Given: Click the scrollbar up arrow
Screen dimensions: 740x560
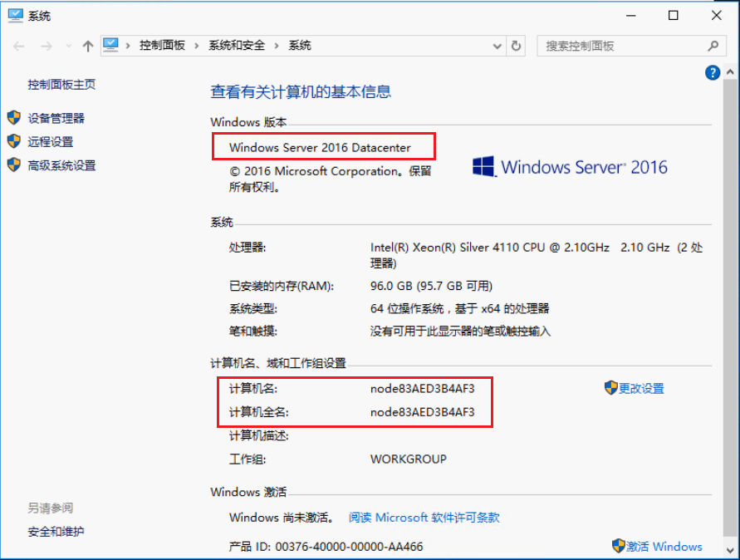Looking at the screenshot, I should [x=730, y=72].
